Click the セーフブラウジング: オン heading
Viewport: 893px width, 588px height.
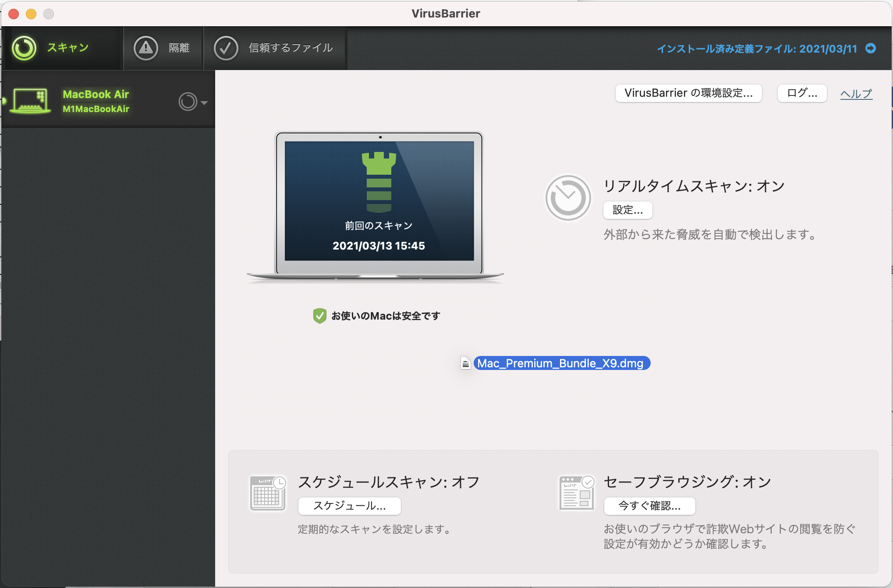click(687, 482)
